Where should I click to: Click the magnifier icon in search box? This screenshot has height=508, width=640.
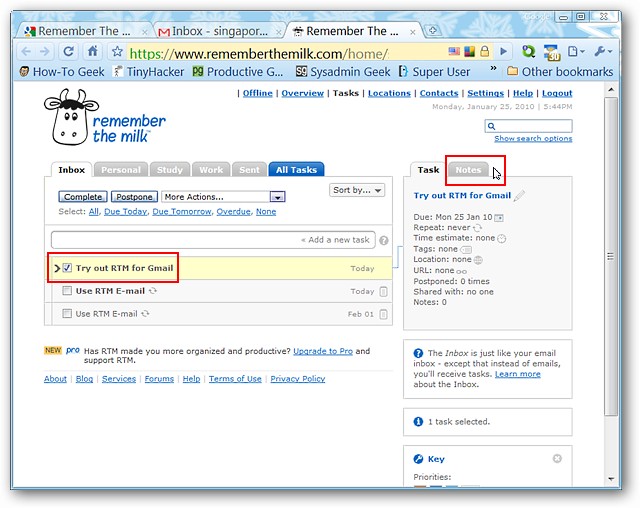coord(491,126)
